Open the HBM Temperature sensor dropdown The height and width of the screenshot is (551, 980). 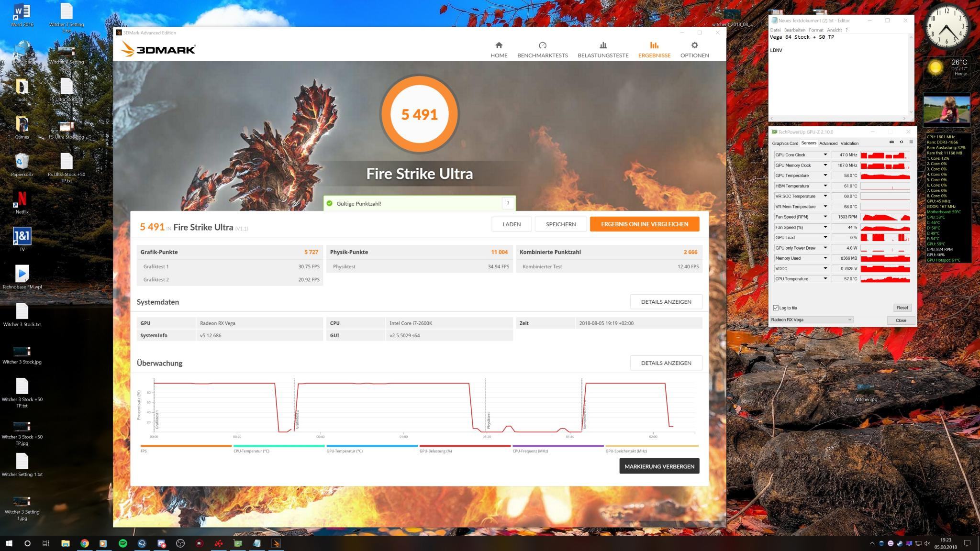825,186
